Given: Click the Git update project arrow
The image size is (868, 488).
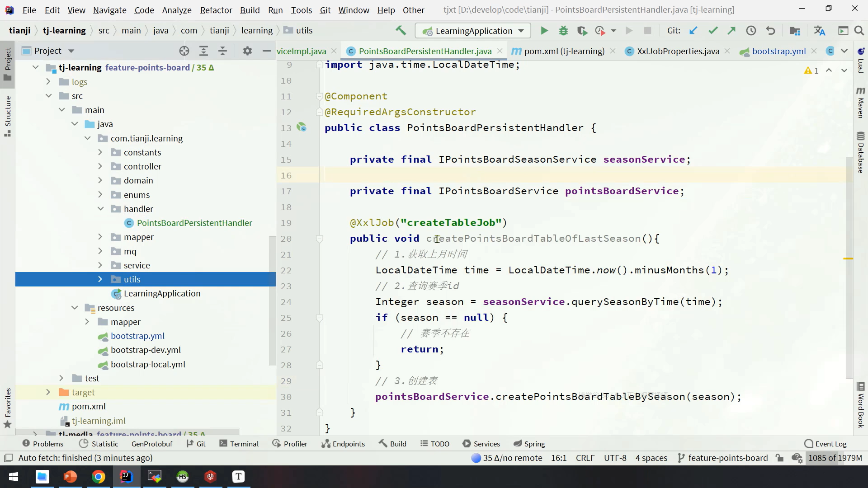Looking at the screenshot, I should pyautogui.click(x=693, y=31).
